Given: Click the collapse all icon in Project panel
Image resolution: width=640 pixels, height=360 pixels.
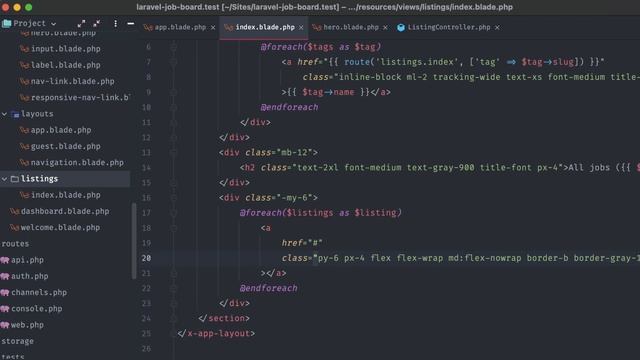Looking at the screenshot, I should click(x=97, y=24).
